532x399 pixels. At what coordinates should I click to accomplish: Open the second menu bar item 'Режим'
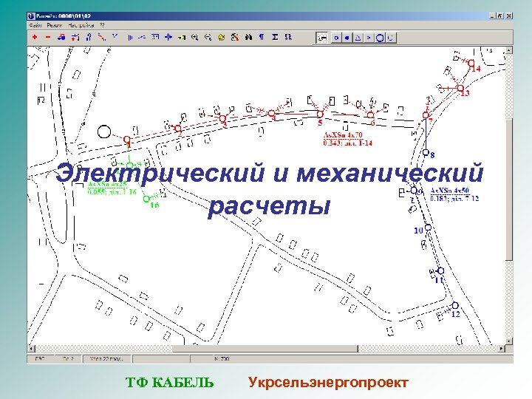(x=54, y=25)
